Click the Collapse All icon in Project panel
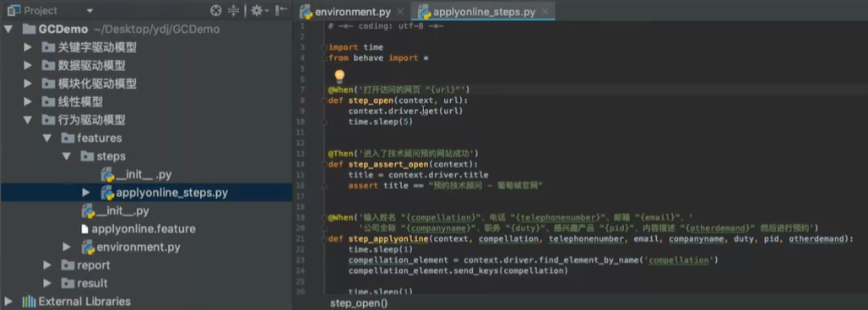 coord(234,10)
